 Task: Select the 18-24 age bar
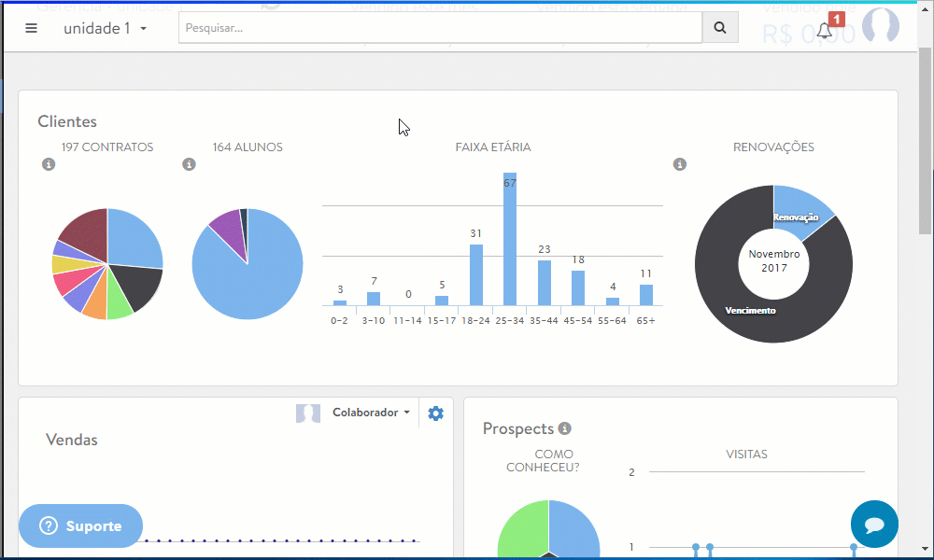[476, 274]
